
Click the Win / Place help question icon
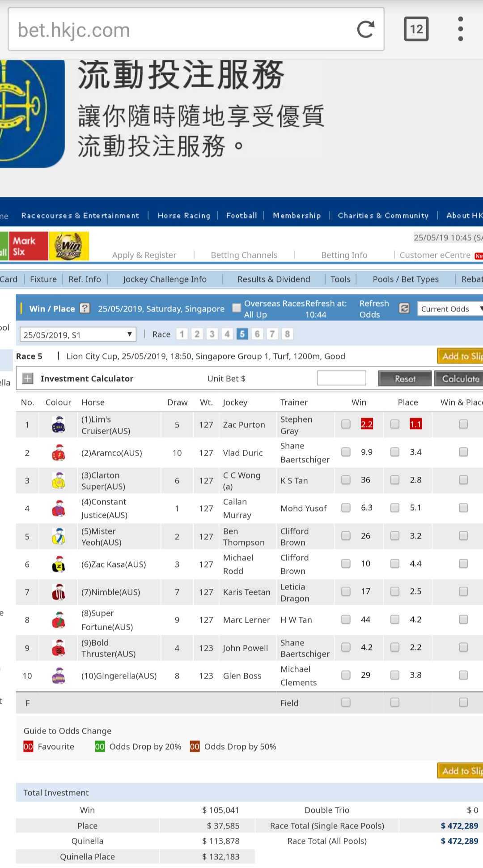click(x=85, y=308)
